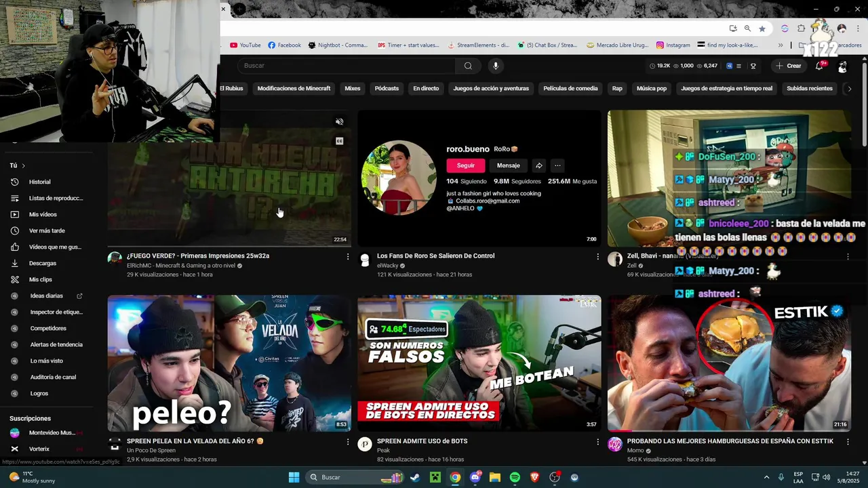Click the install app icon in address bar

[733, 28]
